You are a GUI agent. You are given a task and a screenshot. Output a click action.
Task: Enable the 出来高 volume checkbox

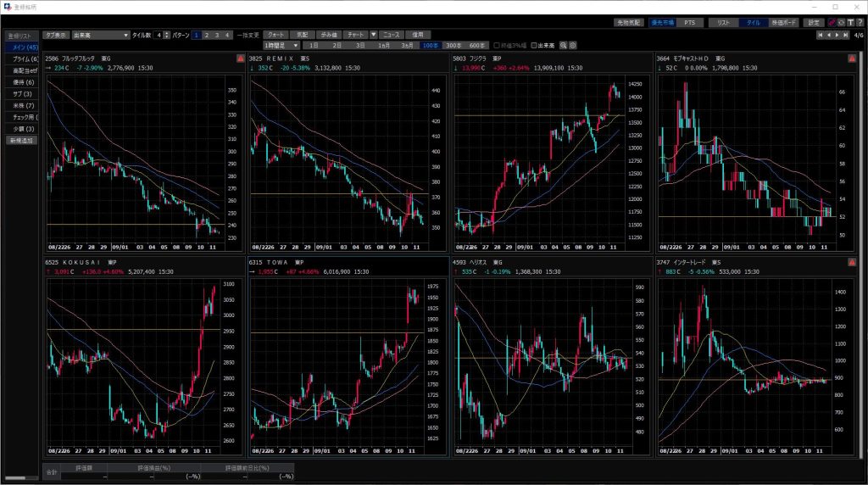pyautogui.click(x=533, y=45)
